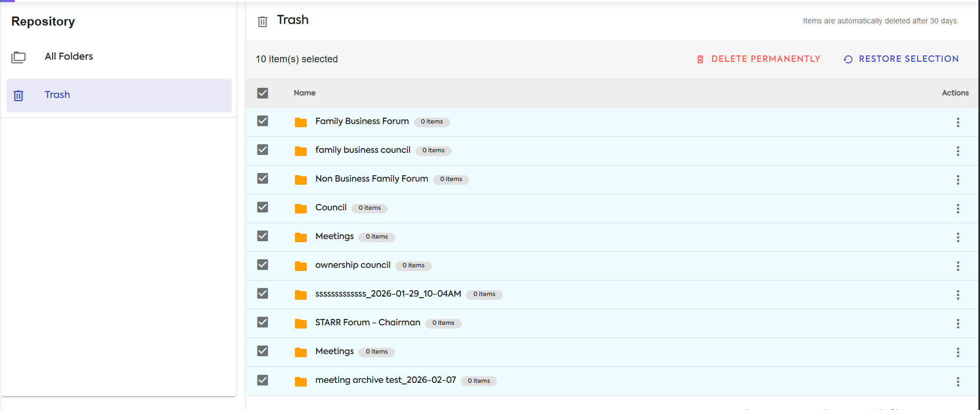Click the meeting archive test folder icon
This screenshot has width=980, height=410.
pos(301,381)
